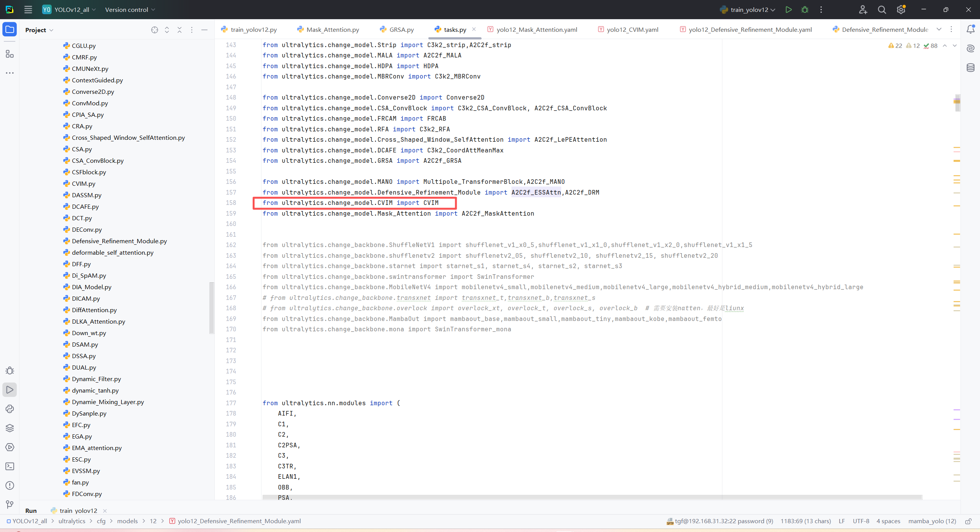
Task: Click the Debug bug icon in toolbar
Action: 805,10
